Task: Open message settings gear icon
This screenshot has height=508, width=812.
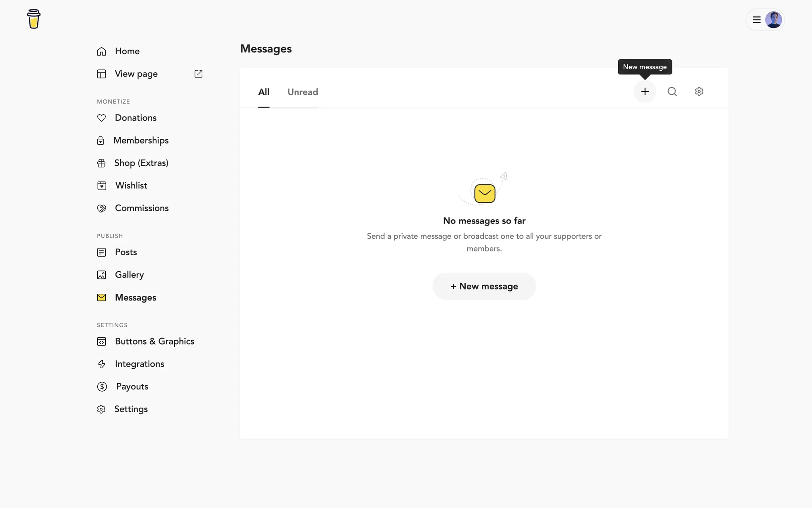Action: click(x=699, y=91)
